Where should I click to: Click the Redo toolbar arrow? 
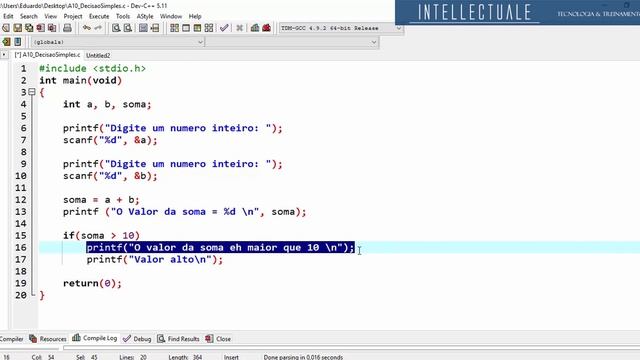pos(98,28)
